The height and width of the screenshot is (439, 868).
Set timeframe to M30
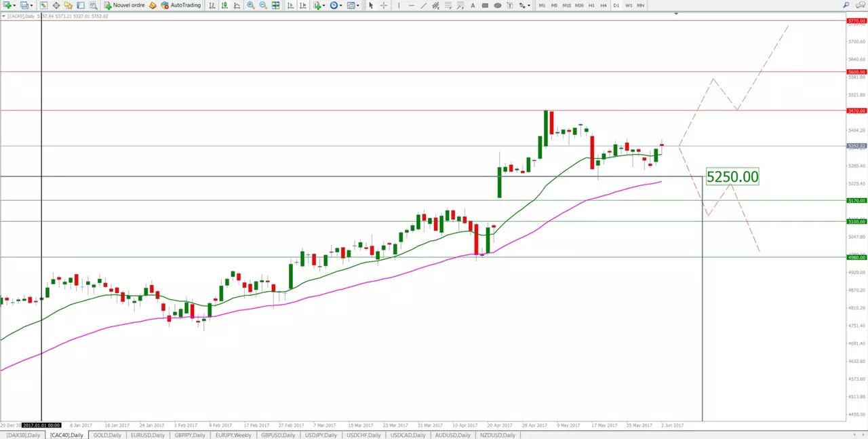point(578,5)
